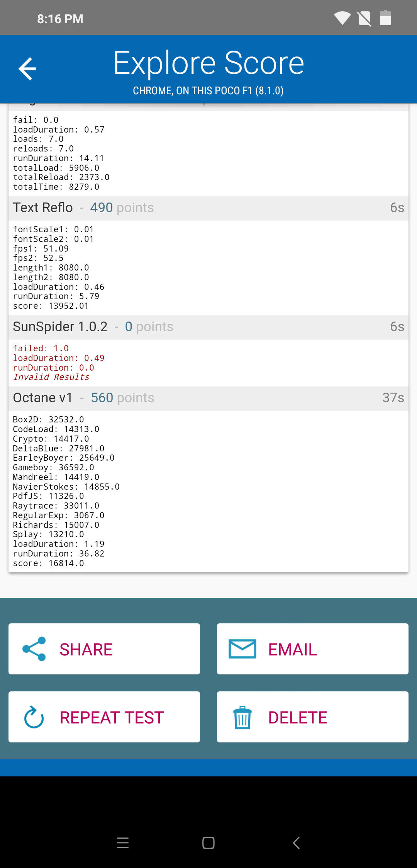Tap the reloads: 7.0 line

click(43, 149)
